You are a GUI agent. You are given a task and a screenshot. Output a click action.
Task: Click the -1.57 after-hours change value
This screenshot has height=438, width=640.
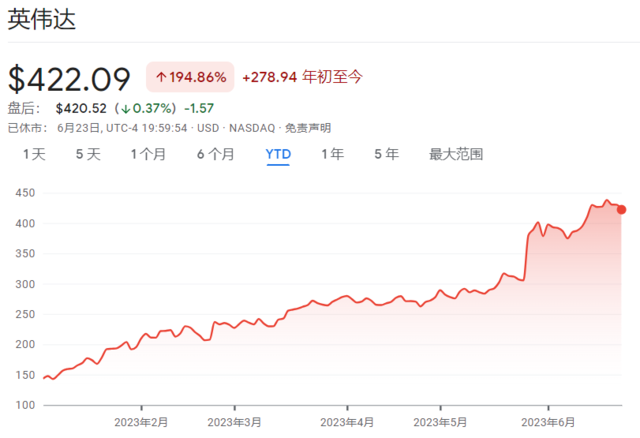(199, 108)
